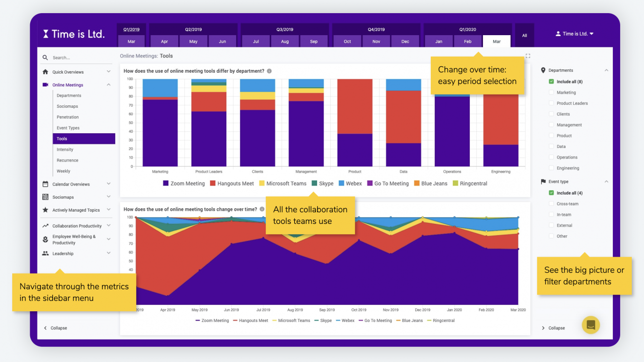This screenshot has height=362, width=644.
Task: Open the Time is Ltd. account dropdown
Action: [x=574, y=34]
